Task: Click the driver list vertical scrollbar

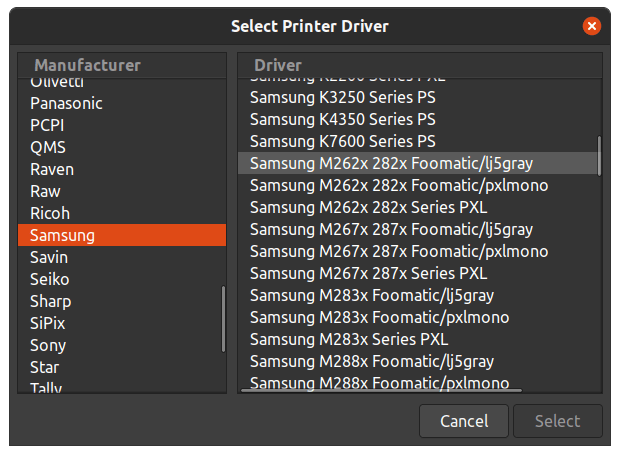Action: [x=599, y=156]
